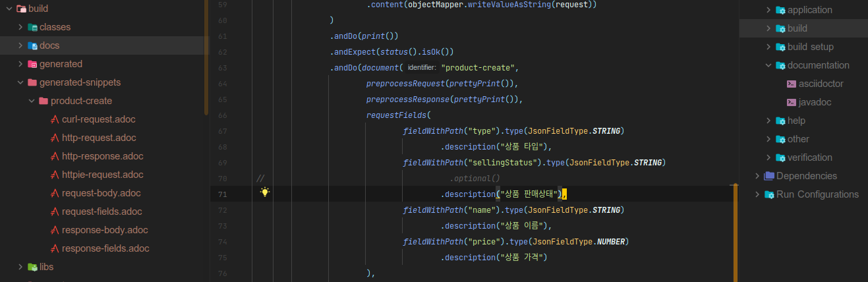Click the identifier: inlay hint on line 63
The width and height of the screenshot is (868, 282).
(x=421, y=68)
